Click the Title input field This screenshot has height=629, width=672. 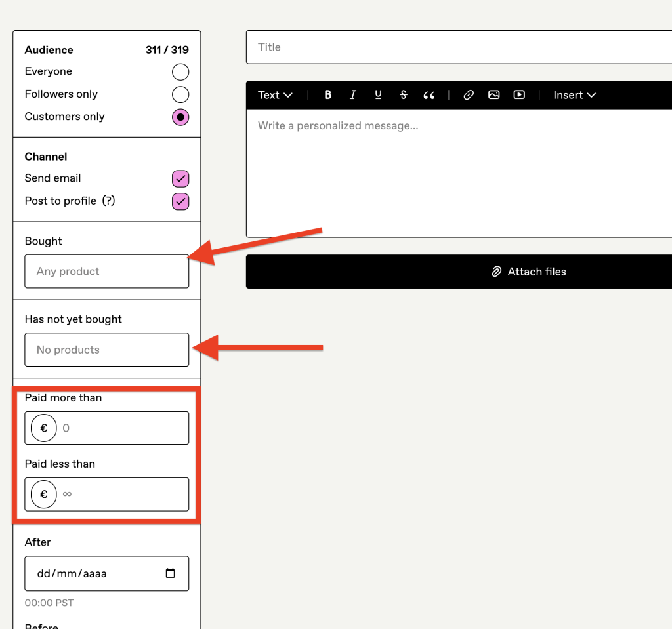pyautogui.click(x=459, y=47)
